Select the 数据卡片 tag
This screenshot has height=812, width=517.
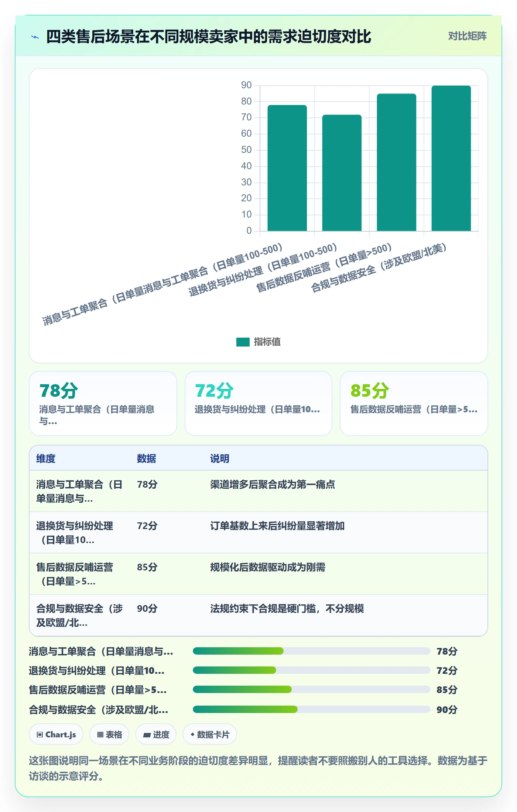pos(210,734)
